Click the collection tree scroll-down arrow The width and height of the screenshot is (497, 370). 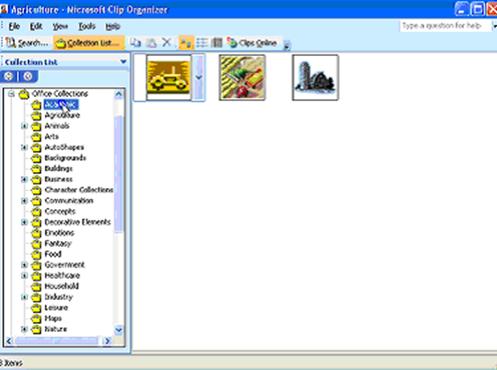[119, 330]
